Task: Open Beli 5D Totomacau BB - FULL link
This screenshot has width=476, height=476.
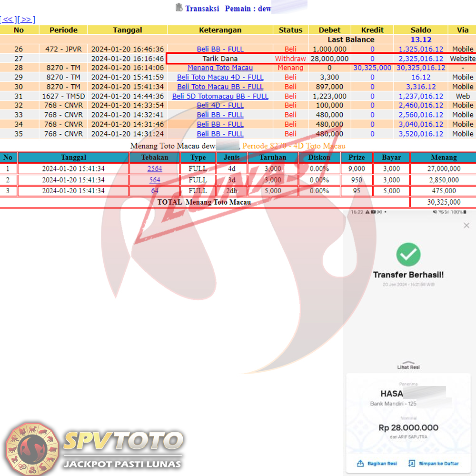Action: click(x=220, y=96)
